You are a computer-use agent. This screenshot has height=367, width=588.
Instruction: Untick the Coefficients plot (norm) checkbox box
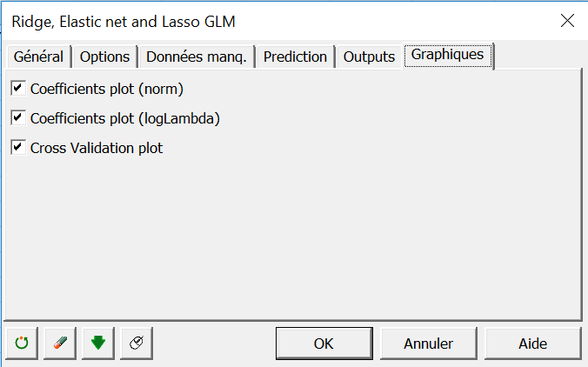coord(17,88)
